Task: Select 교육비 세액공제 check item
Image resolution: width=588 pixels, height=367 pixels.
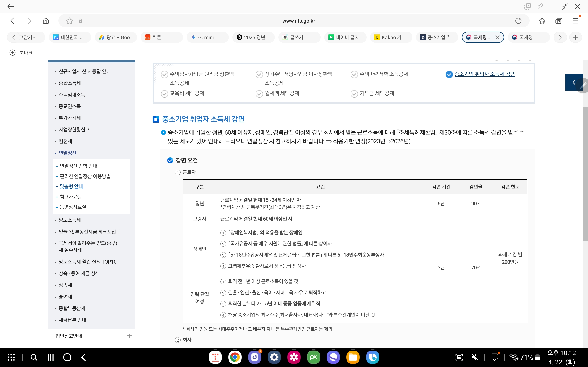Action: pos(187,93)
